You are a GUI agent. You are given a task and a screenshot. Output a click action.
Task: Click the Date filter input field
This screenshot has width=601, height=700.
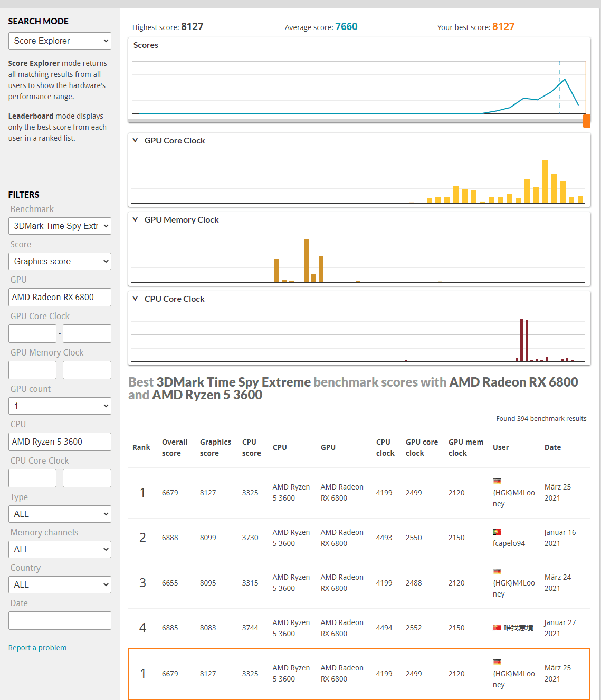click(x=60, y=620)
